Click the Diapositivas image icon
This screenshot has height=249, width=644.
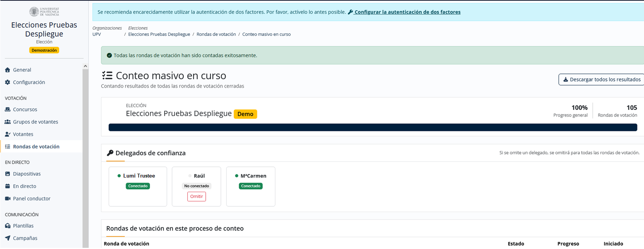click(7, 174)
